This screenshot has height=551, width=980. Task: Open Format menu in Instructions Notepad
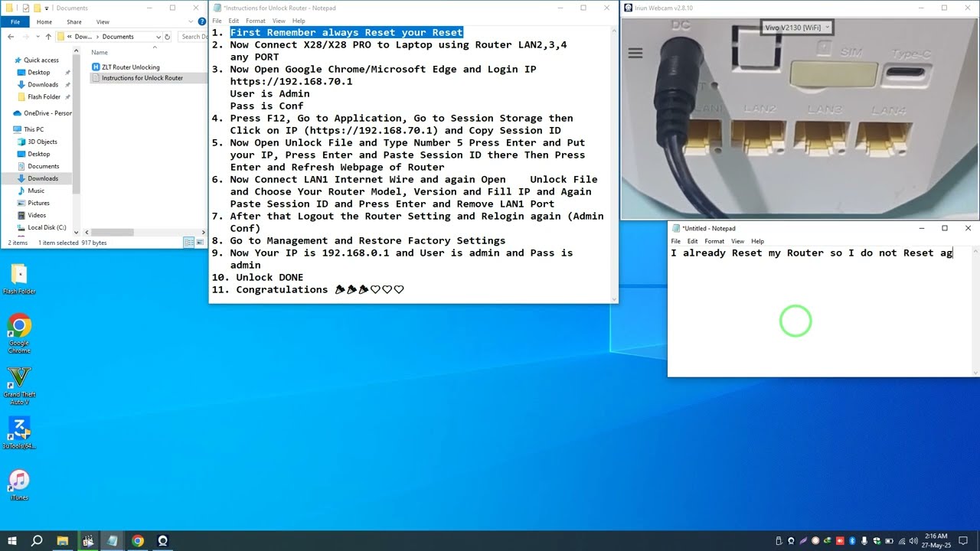256,21
